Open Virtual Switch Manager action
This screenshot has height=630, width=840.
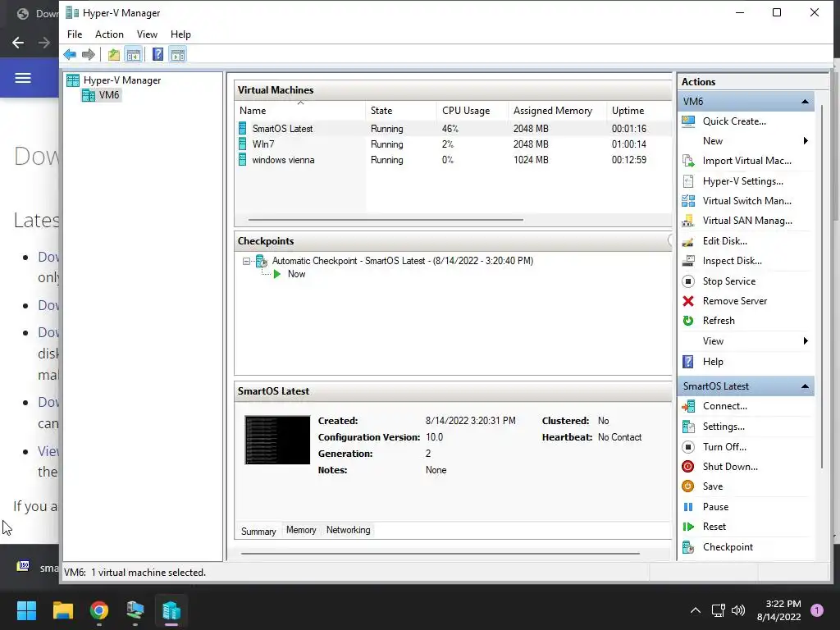(x=745, y=201)
